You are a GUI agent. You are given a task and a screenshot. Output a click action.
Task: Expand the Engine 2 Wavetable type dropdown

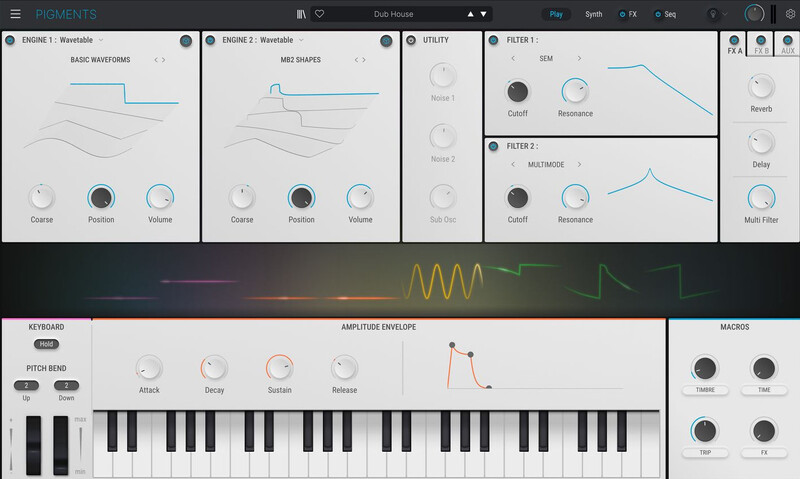[x=301, y=40]
